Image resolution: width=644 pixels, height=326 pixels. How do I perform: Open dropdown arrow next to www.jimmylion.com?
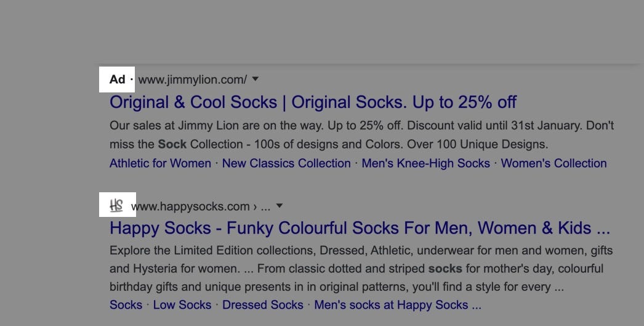point(255,79)
